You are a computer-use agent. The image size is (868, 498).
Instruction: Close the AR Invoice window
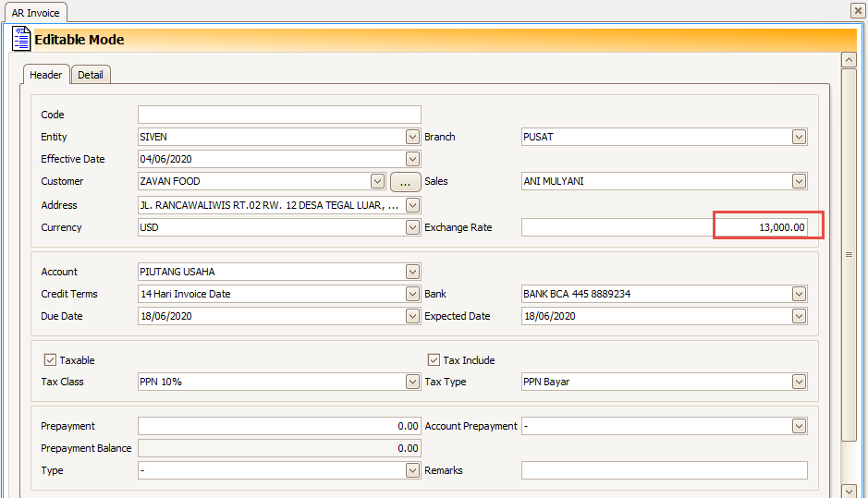858,10
